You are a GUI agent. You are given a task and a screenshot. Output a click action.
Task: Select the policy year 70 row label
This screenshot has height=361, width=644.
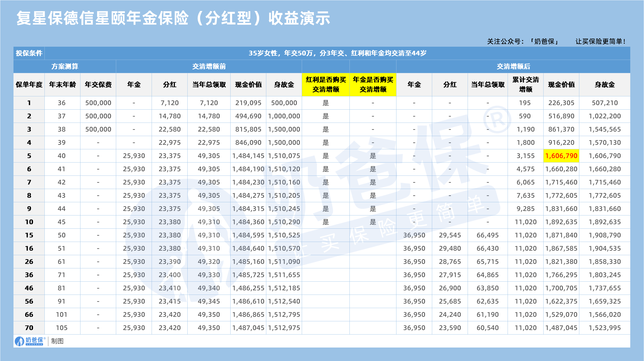coord(29,328)
